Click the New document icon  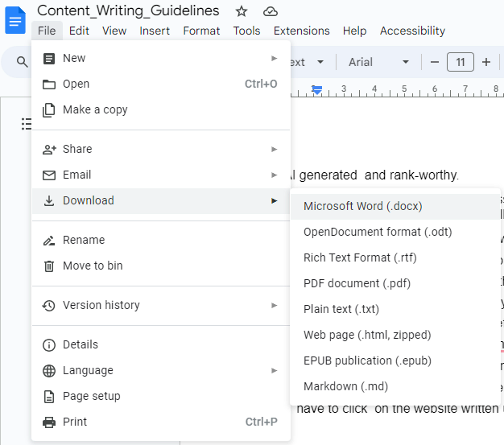tap(49, 59)
